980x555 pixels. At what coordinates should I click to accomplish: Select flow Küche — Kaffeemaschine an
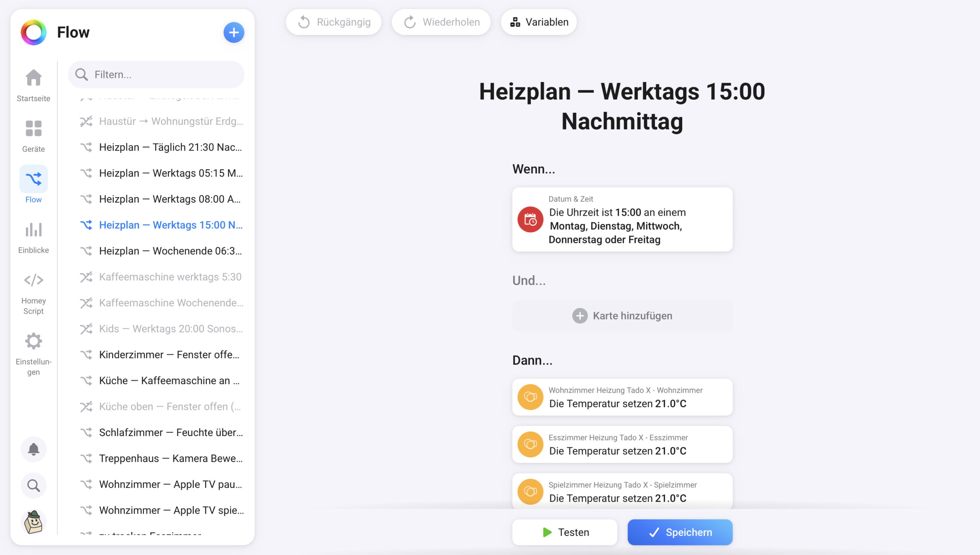click(x=161, y=380)
